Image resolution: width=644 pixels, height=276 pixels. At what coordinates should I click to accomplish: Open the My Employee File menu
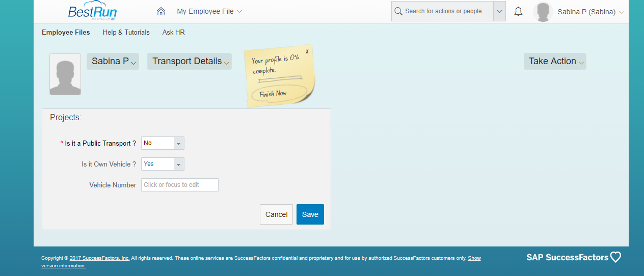pyautogui.click(x=209, y=11)
